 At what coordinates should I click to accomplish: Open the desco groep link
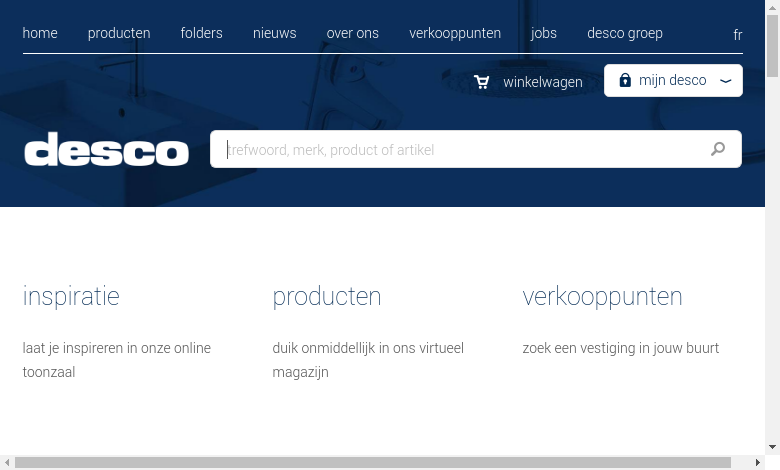point(625,33)
